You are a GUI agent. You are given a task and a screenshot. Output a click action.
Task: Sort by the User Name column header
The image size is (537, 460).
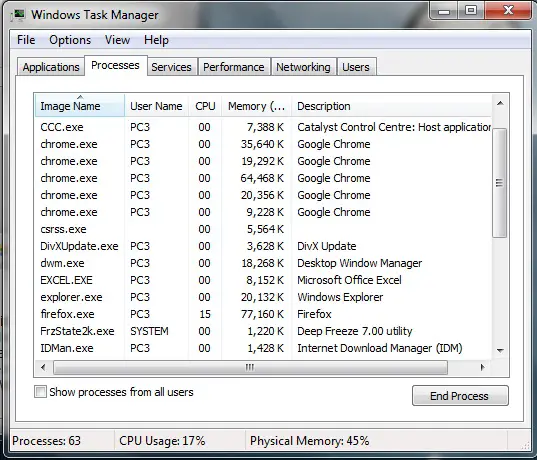pos(157,106)
